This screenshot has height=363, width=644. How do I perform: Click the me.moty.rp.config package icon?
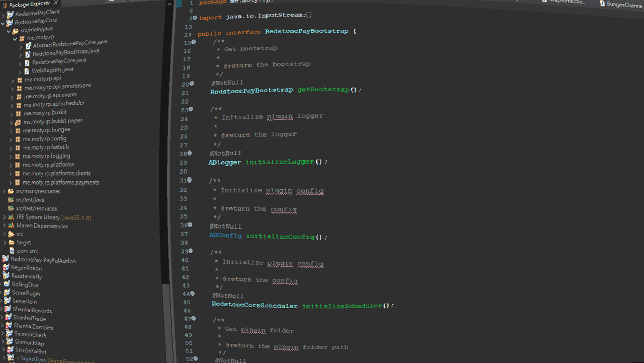(x=18, y=139)
